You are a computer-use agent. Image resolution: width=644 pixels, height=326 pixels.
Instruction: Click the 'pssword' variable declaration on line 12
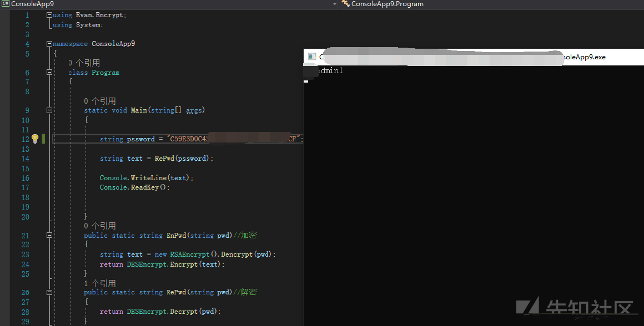click(x=141, y=139)
